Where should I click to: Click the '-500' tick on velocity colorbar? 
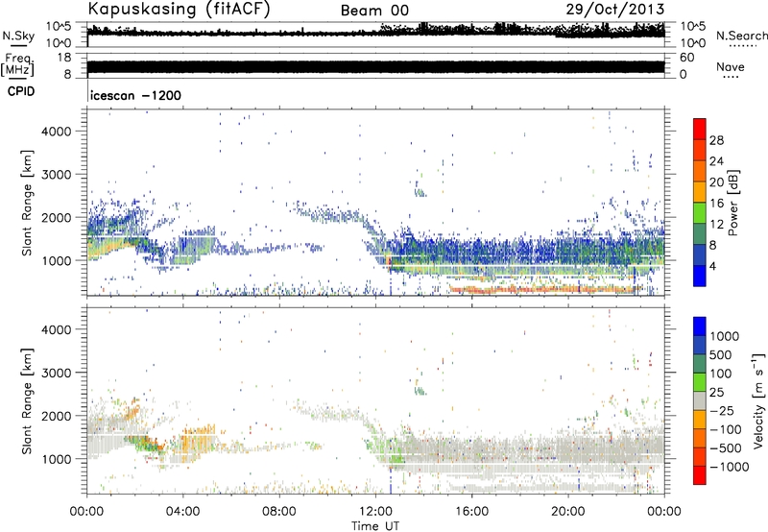click(x=726, y=447)
